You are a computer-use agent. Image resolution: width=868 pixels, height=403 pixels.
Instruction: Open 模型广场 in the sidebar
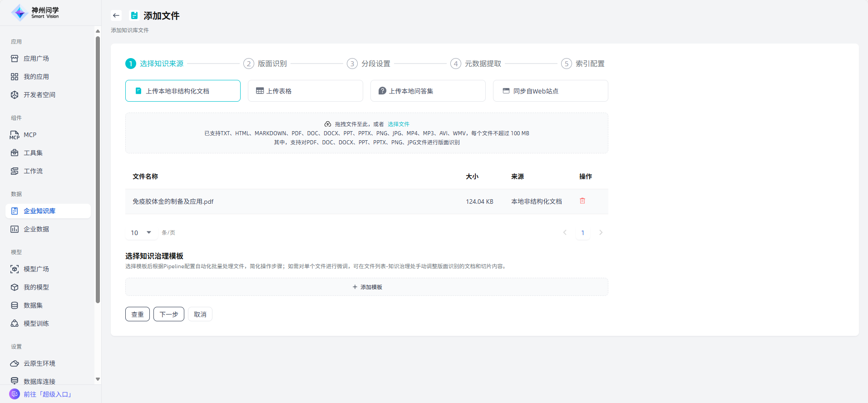36,269
